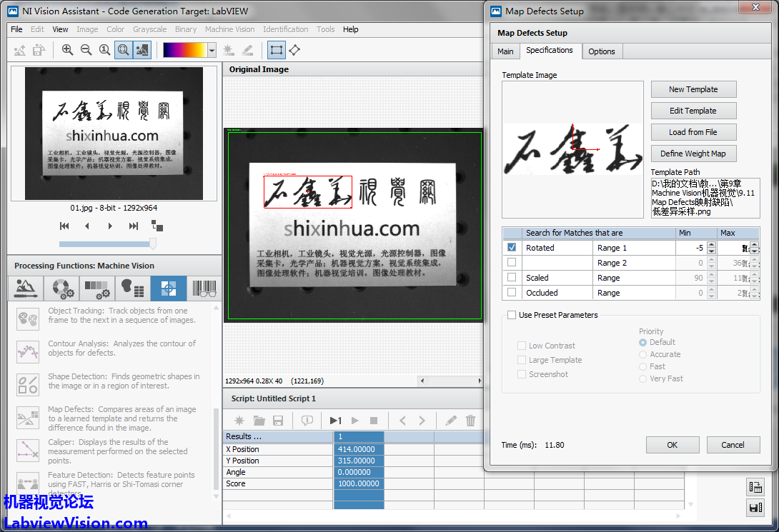Click the Define Weight Map button

tap(693, 154)
